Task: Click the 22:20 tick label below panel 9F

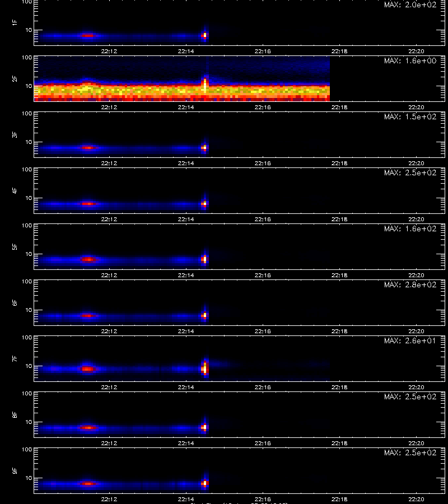Action: [417, 499]
